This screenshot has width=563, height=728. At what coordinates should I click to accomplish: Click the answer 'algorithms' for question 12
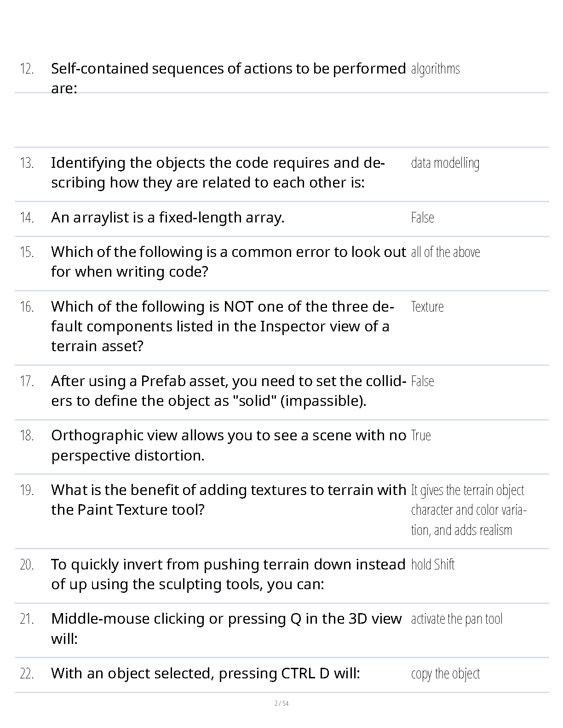click(435, 69)
